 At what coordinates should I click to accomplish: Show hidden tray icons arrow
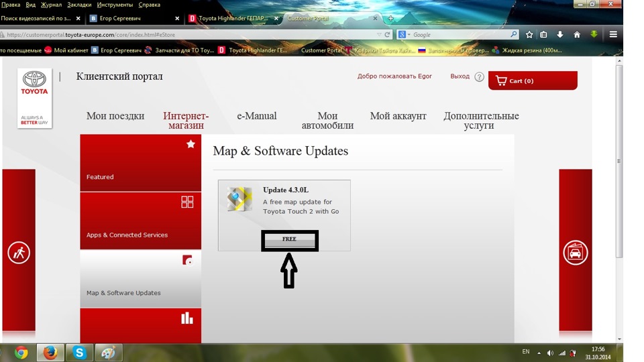tap(539, 353)
